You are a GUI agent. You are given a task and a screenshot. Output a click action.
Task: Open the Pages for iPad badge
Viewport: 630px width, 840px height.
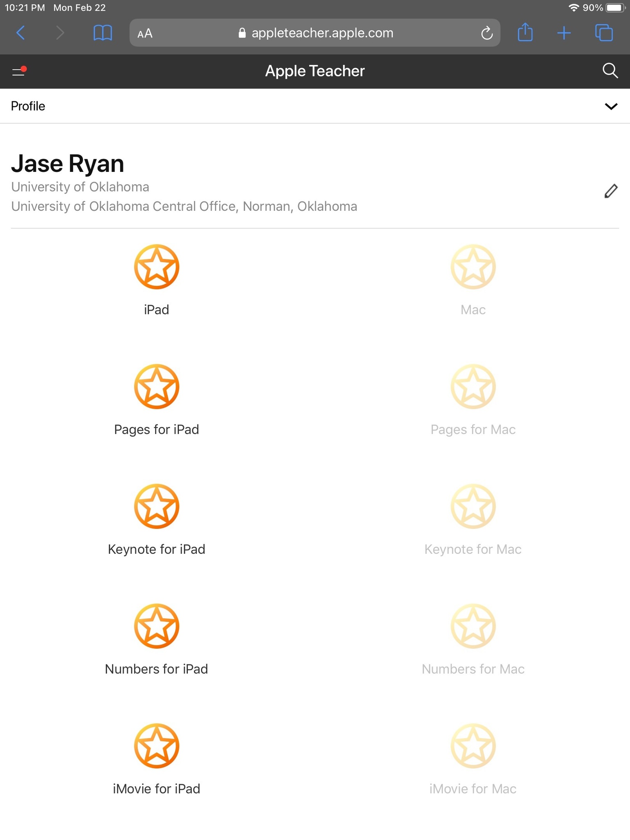tap(156, 386)
